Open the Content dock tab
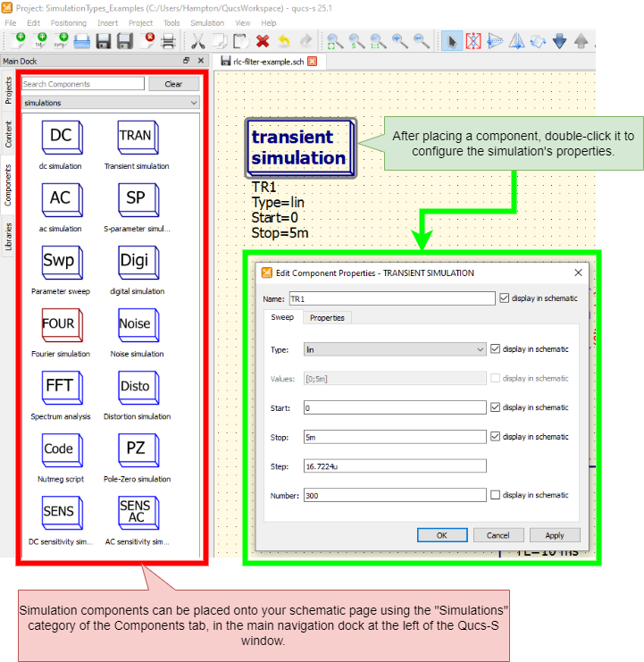Image resolution: width=644 pixels, height=662 pixels. pyautogui.click(x=8, y=134)
